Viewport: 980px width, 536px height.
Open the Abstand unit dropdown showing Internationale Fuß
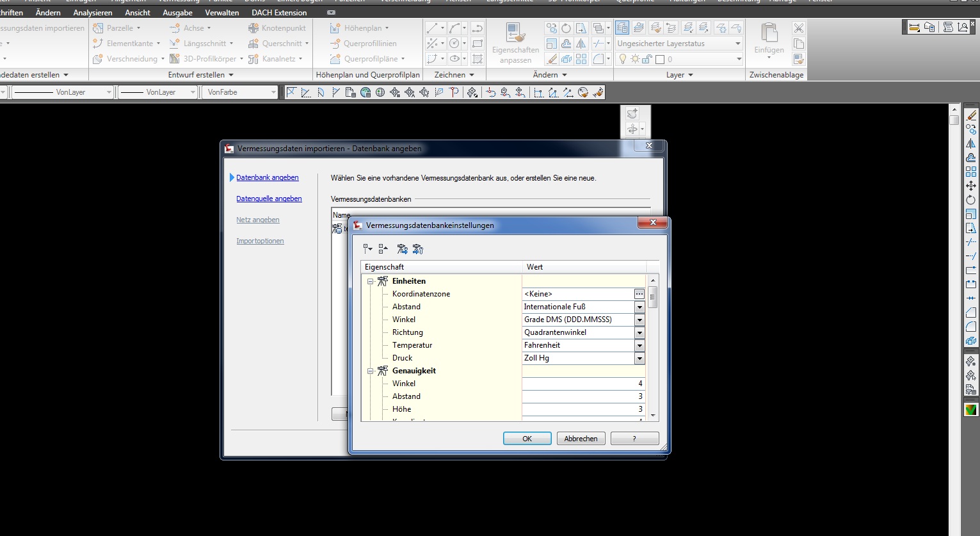639,307
